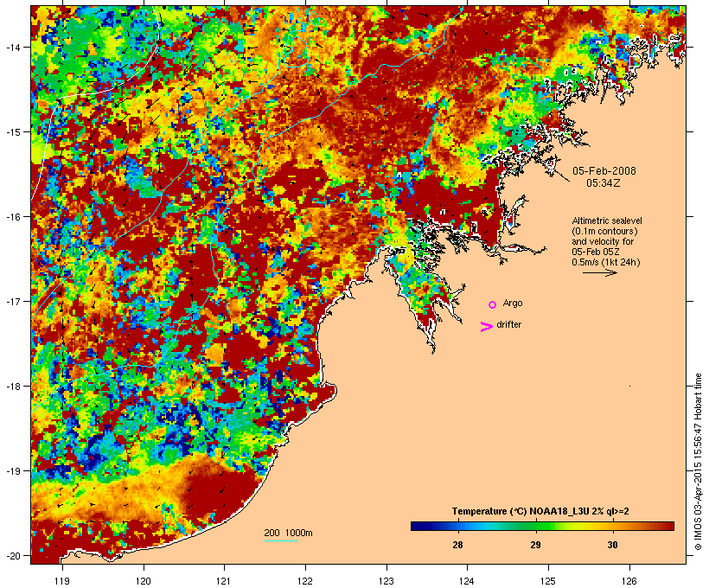The image size is (709, 588).
Task: Click the '05-Feb-2008' date label
Action: pyautogui.click(x=604, y=171)
